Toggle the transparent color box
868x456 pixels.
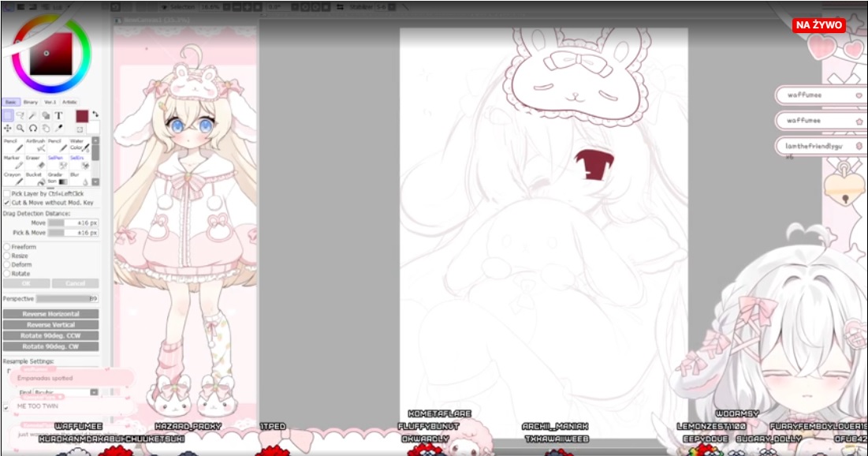point(80,129)
